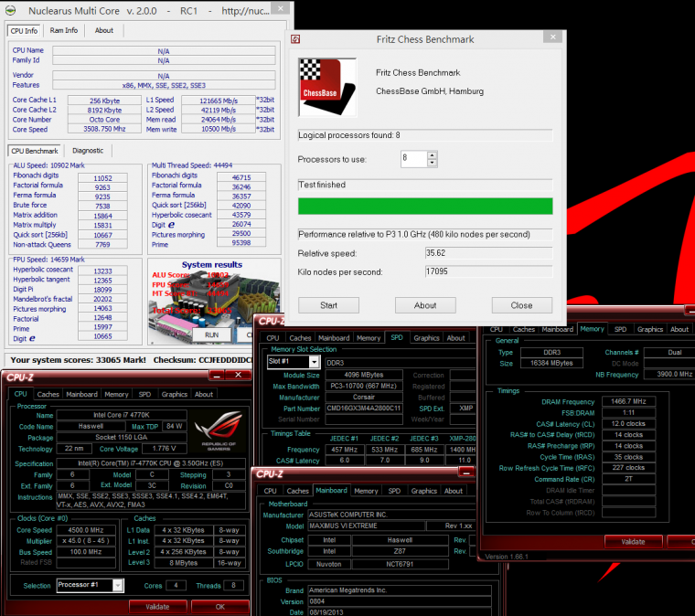Click the ChessBase logo image
Viewport: 695px width, 616px height.
click(x=327, y=87)
